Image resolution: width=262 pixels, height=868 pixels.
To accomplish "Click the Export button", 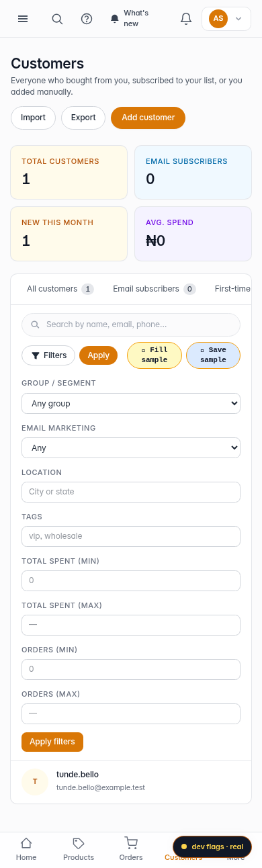I will [x=83, y=118].
